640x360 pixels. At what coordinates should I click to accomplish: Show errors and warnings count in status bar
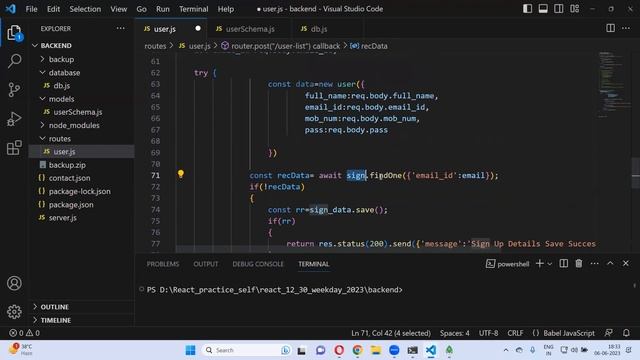coord(24,333)
